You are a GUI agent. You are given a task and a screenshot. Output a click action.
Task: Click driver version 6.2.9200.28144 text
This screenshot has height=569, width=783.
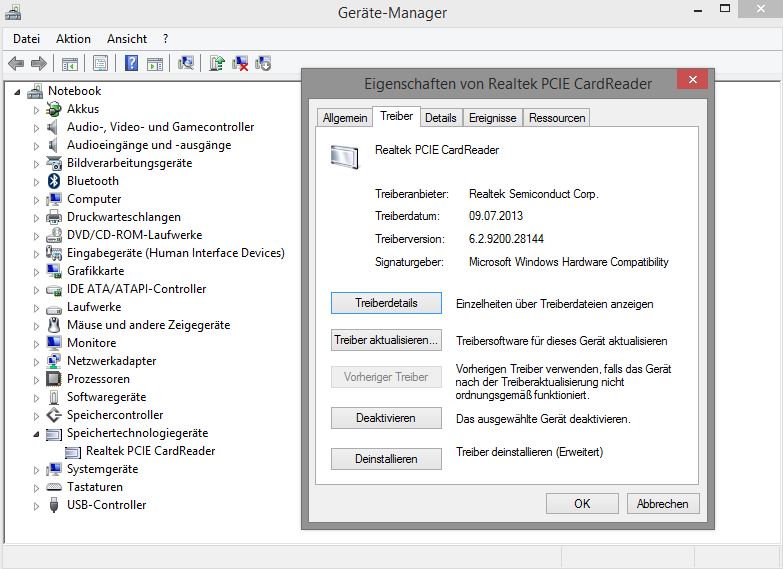click(506, 239)
